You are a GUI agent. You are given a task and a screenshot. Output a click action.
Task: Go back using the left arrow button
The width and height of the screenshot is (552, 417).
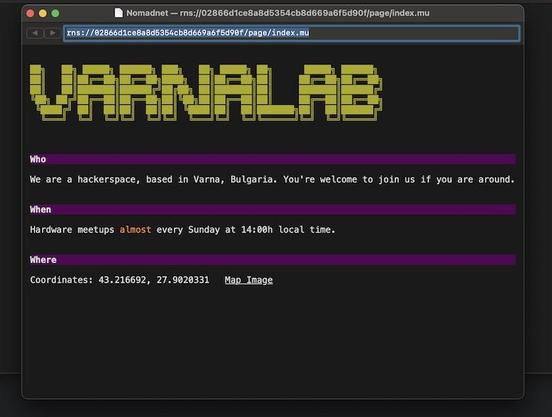coord(35,33)
